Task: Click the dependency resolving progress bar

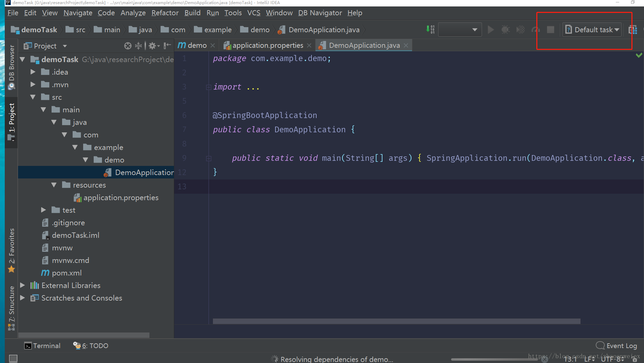Action: pos(494,359)
